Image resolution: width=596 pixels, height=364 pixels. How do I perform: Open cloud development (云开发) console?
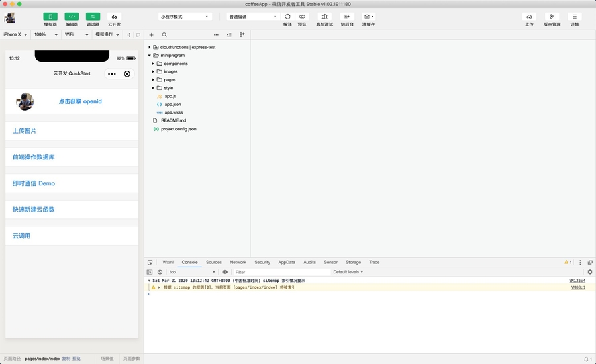[114, 17]
